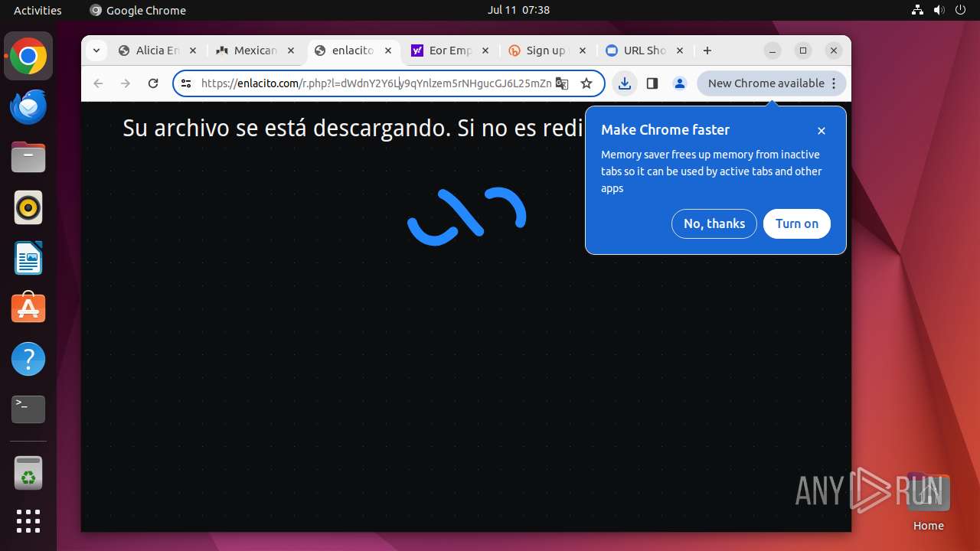The width and height of the screenshot is (980, 551).
Task: Open the Home folder desktop icon
Action: pos(928,502)
